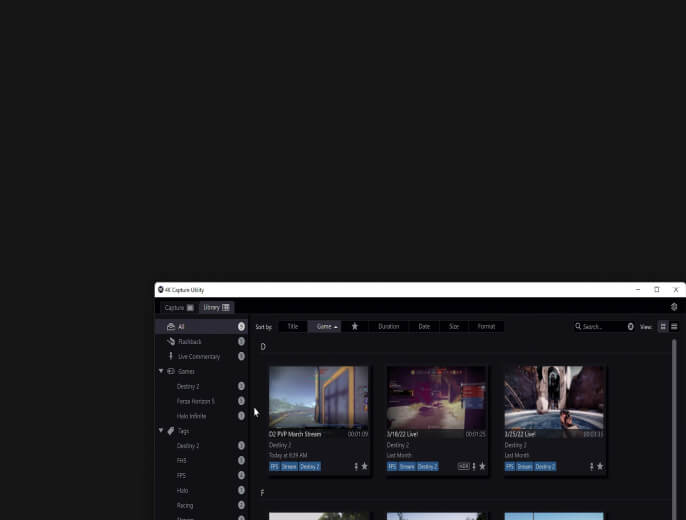Viewport: 686px width, 520px height.
Task: Favorite the D2 PvP March Stream video
Action: [364, 466]
